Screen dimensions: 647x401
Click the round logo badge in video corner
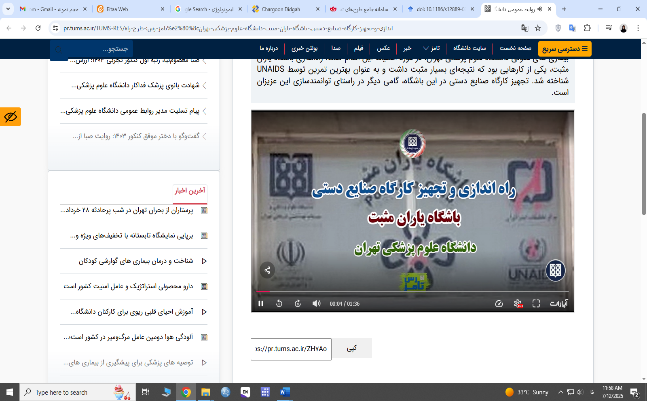click(x=555, y=271)
